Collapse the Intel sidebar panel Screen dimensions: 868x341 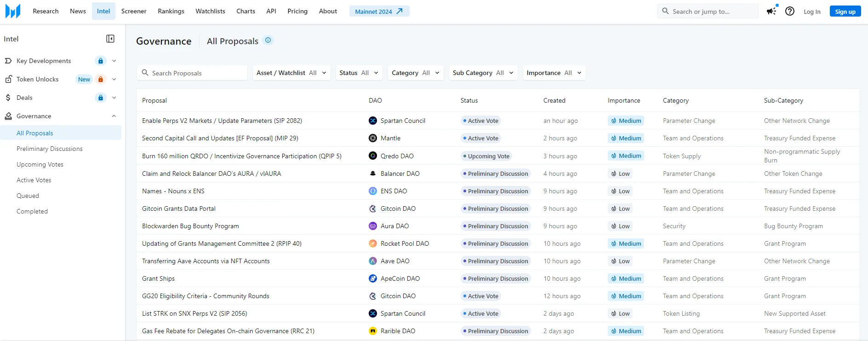110,39
